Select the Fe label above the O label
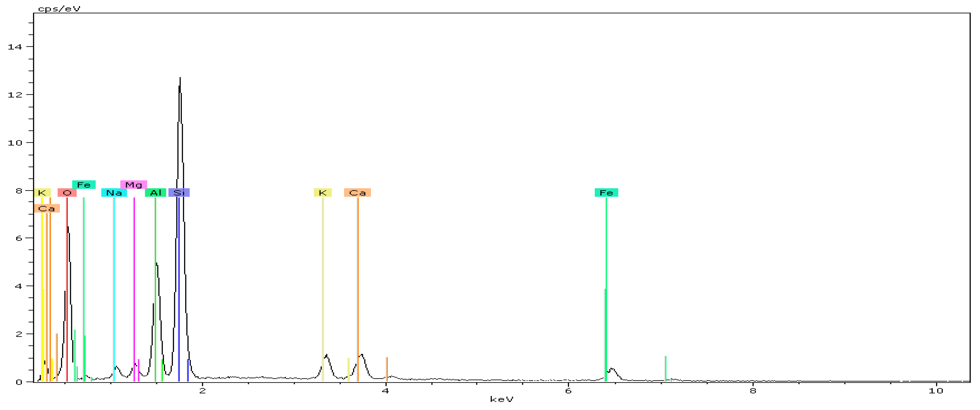The height and width of the screenshot is (410, 980). coord(84,185)
